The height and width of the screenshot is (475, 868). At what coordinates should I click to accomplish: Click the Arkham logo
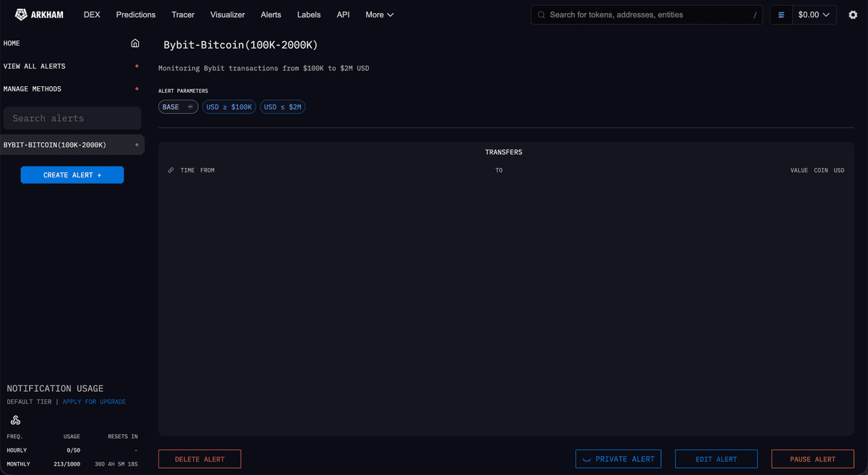(39, 14)
